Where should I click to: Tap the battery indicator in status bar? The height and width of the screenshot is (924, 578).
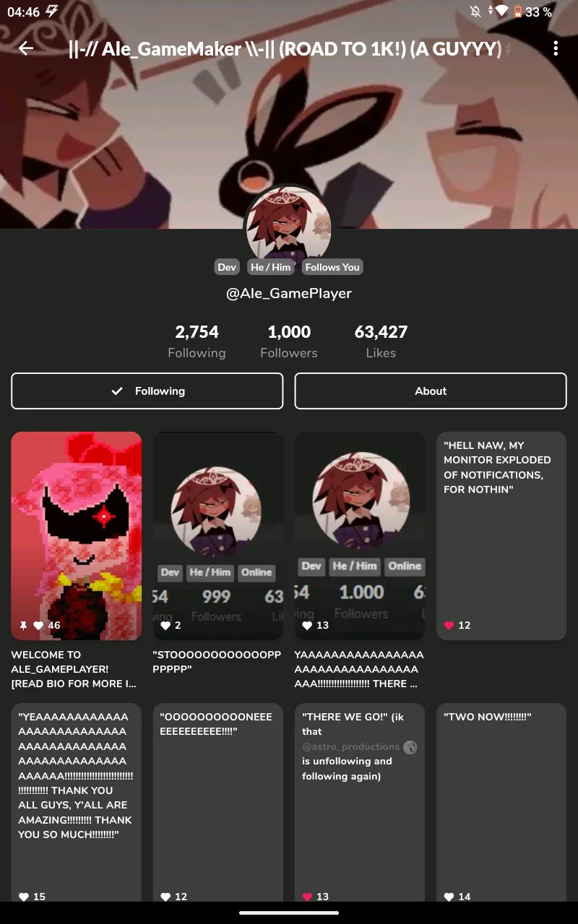point(519,12)
